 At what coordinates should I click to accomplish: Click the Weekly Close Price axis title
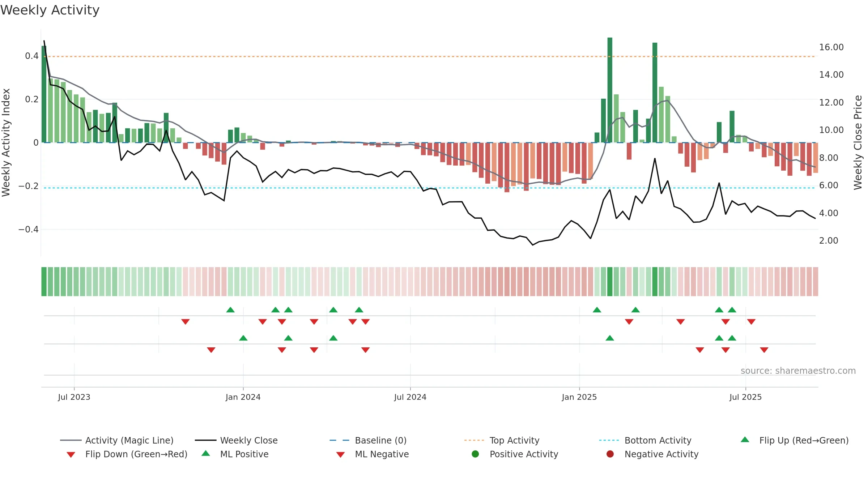(x=858, y=142)
